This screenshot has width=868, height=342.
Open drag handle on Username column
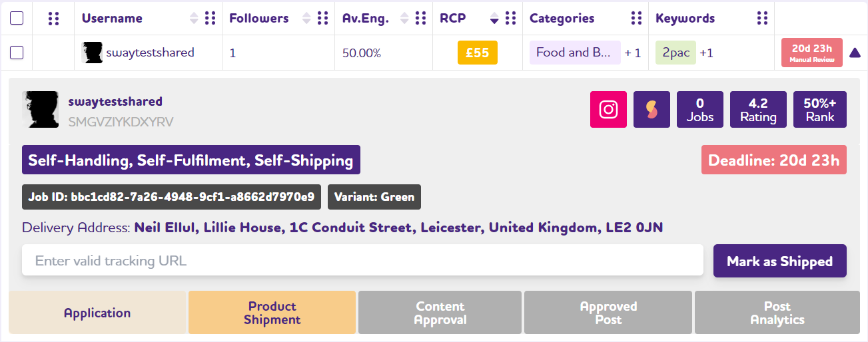point(211,18)
